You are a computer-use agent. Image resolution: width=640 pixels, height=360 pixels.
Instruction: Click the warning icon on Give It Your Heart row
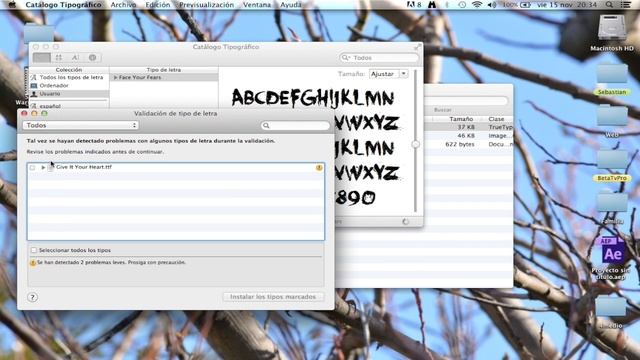tap(319, 167)
